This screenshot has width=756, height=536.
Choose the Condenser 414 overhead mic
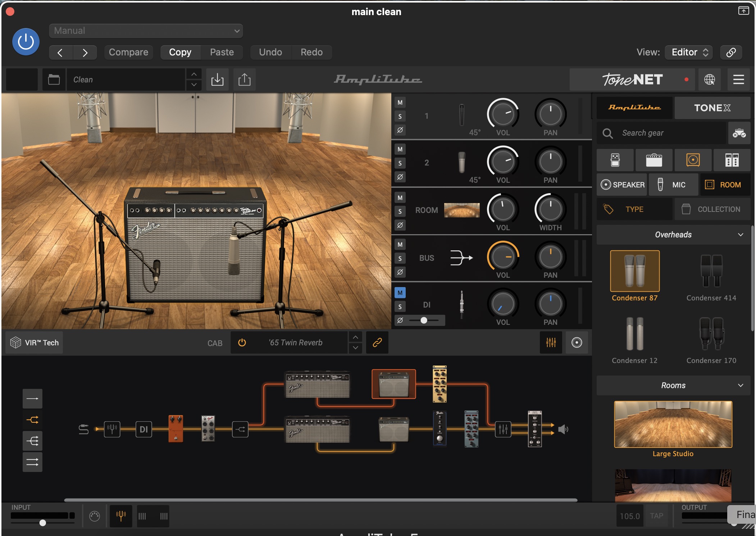click(x=711, y=276)
